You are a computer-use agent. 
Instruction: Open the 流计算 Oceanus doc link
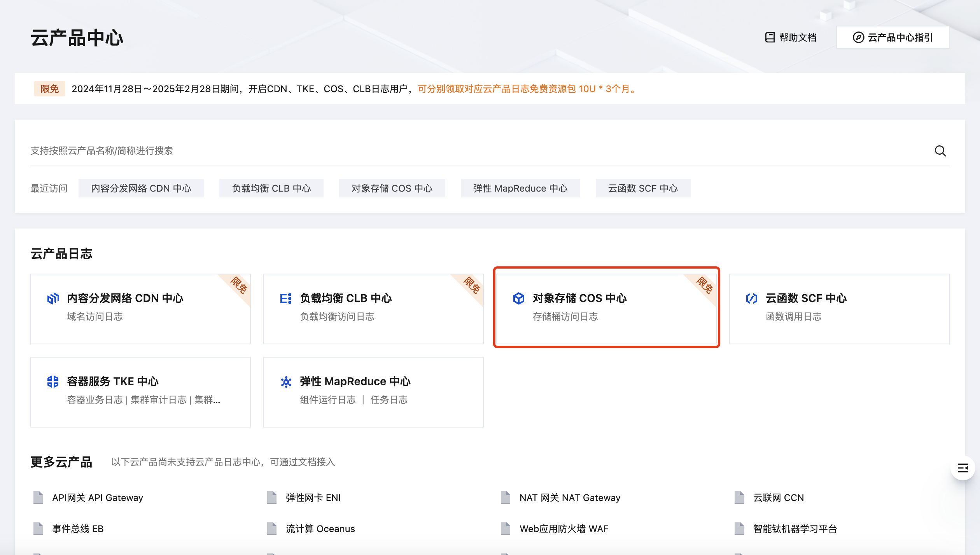[x=320, y=529]
